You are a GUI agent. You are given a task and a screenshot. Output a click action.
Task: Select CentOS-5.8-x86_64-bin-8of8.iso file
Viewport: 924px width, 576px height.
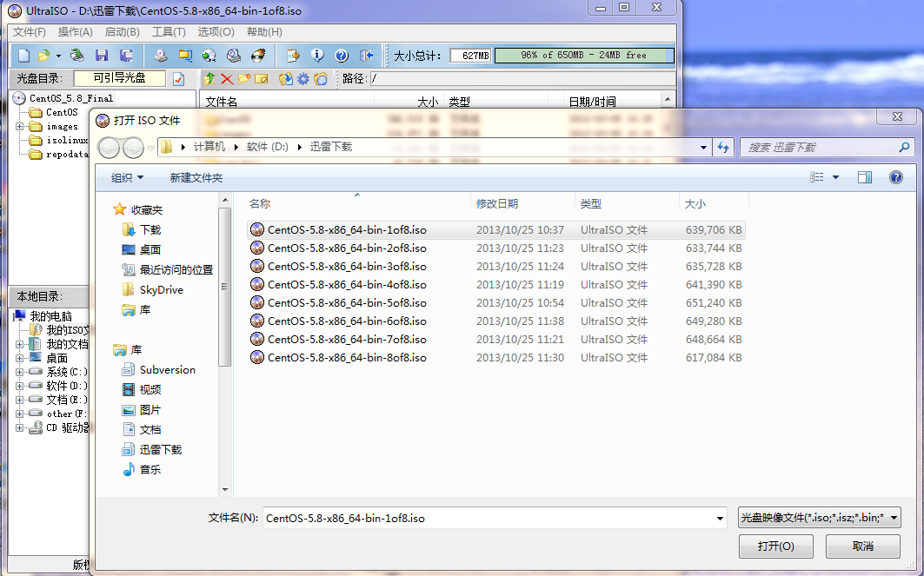click(x=496, y=358)
